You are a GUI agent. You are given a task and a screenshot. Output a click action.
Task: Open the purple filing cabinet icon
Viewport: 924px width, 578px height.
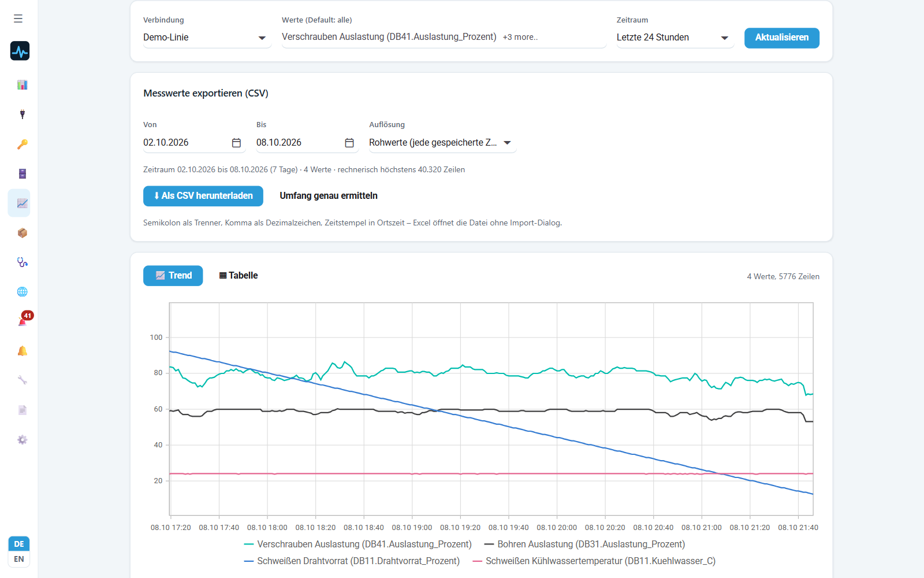point(22,173)
